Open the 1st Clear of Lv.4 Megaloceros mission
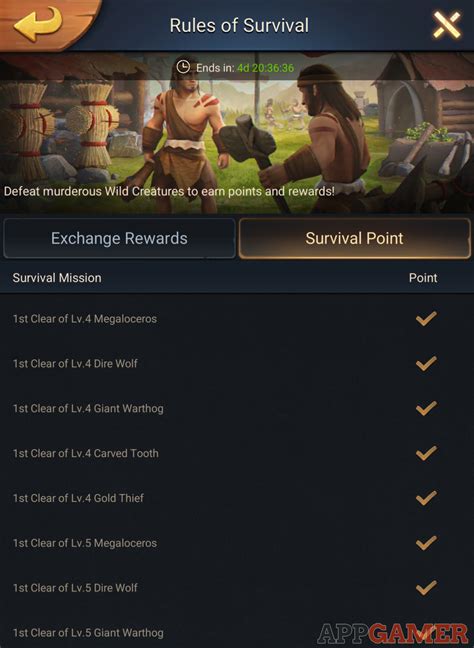 click(x=237, y=319)
